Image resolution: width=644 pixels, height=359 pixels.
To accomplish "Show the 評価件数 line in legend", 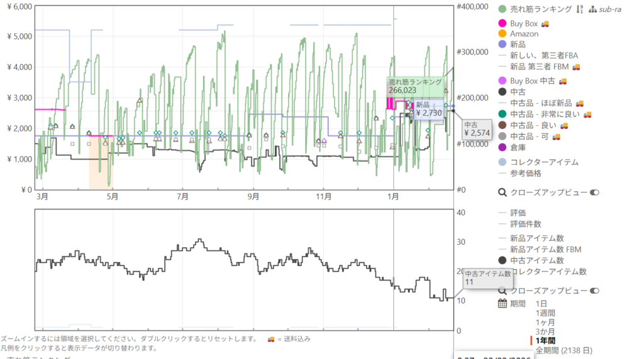I will point(525,224).
